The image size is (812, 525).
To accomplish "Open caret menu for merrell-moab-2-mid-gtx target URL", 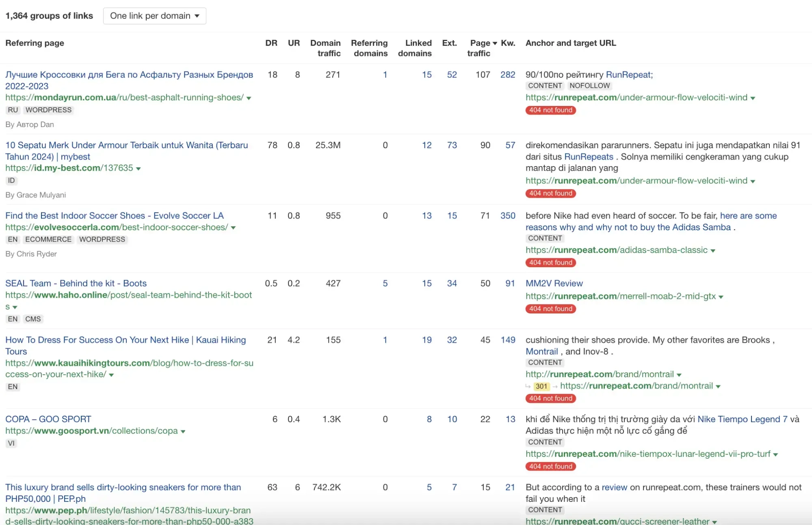I will coord(721,297).
